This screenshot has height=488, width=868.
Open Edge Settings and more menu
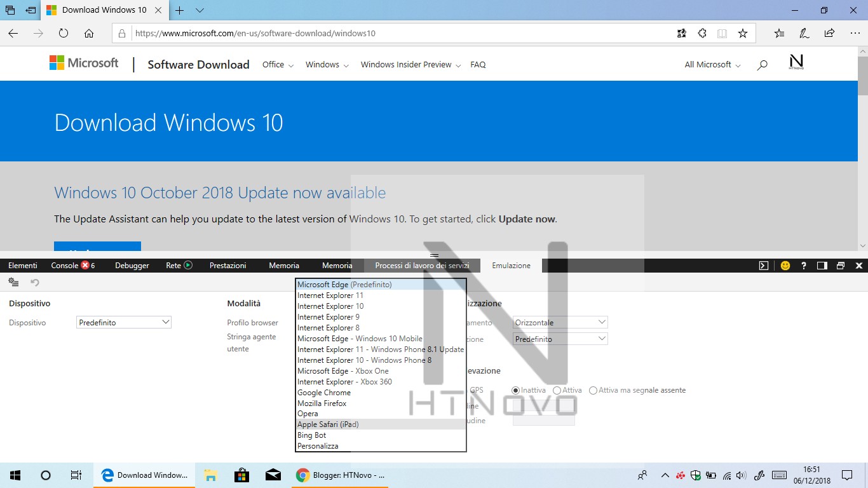(x=854, y=33)
